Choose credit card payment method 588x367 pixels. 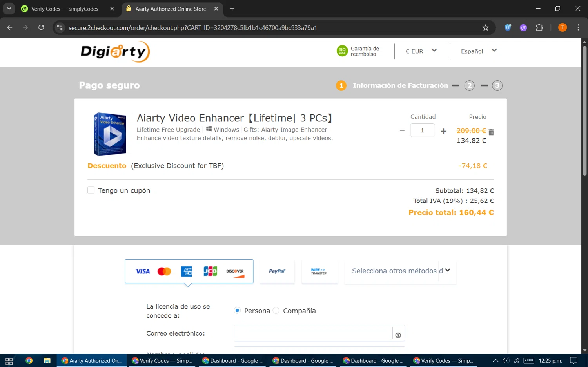click(189, 271)
